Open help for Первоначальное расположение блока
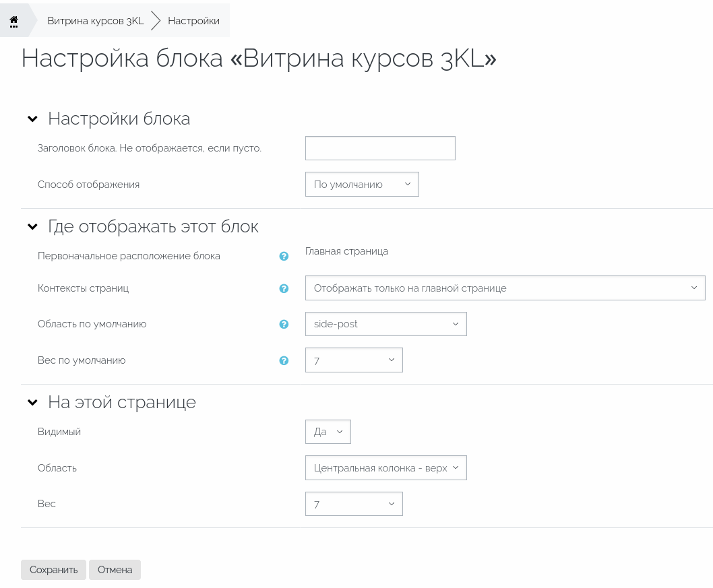Image resolution: width=713 pixels, height=588 pixels. (284, 257)
